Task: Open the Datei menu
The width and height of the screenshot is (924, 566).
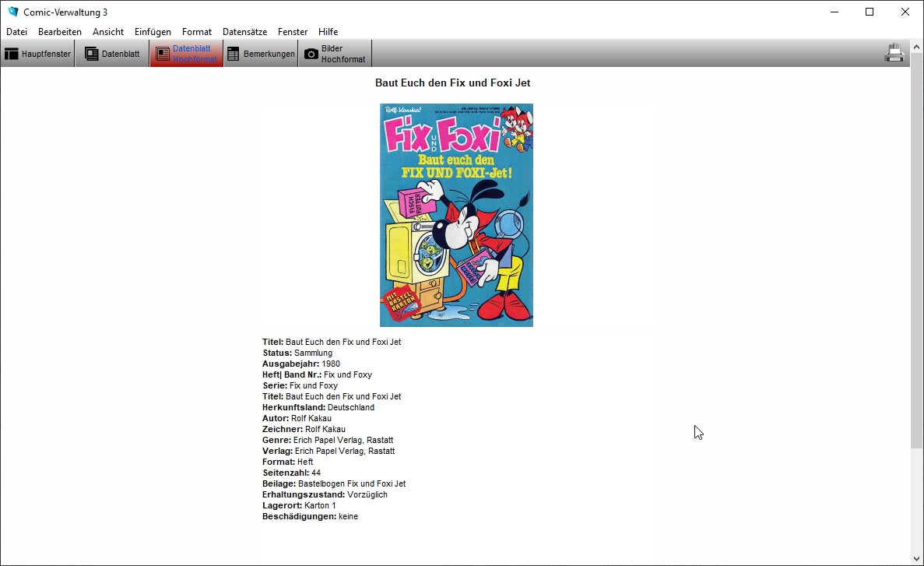Action: coord(16,32)
